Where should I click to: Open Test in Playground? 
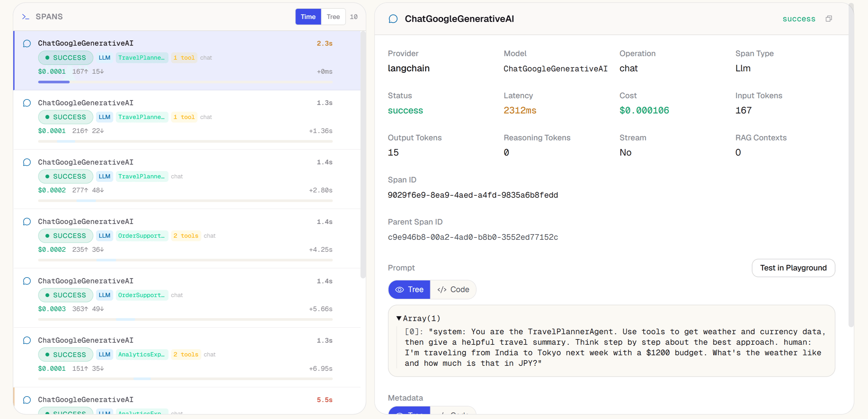pos(793,268)
